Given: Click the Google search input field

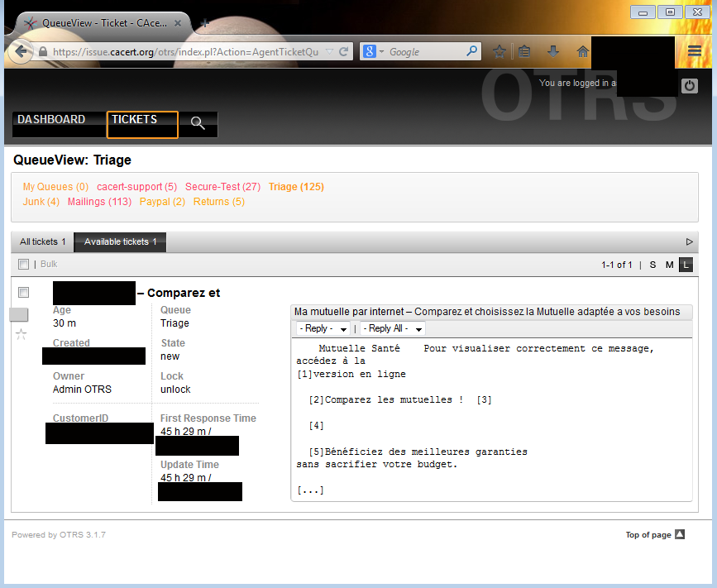Looking at the screenshot, I should pos(426,51).
